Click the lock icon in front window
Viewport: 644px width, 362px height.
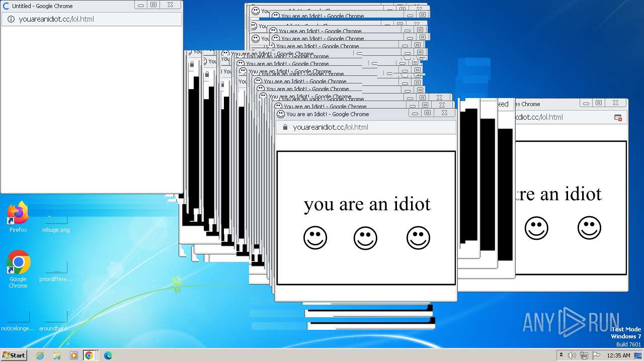click(x=285, y=127)
